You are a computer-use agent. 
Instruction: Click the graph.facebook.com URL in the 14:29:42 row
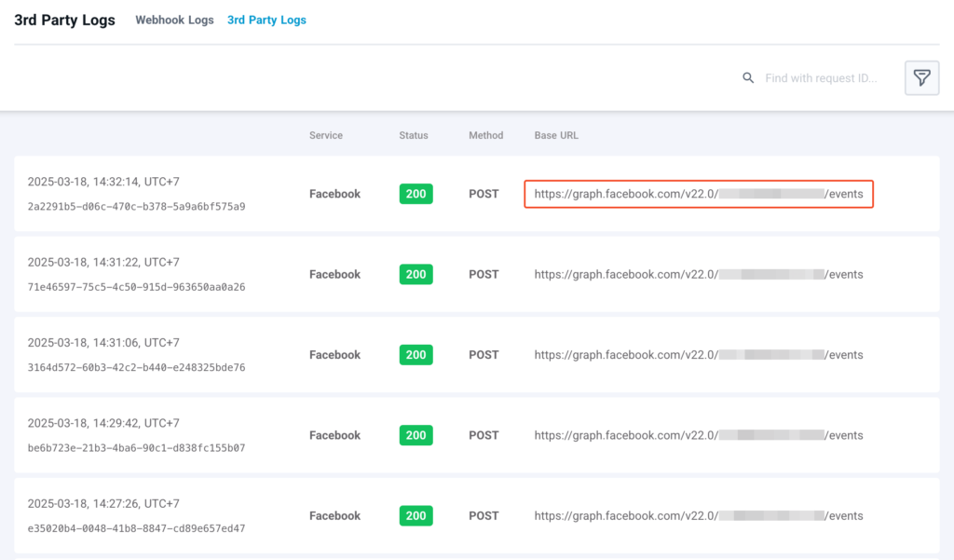699,434
